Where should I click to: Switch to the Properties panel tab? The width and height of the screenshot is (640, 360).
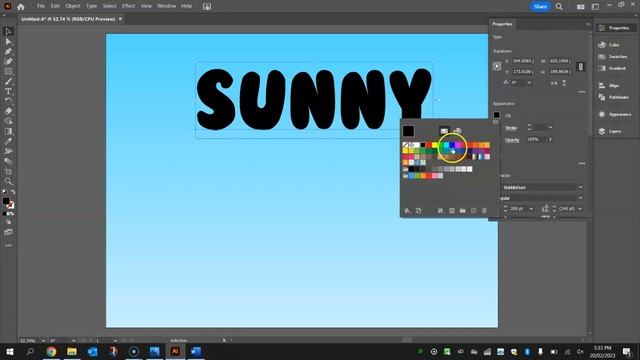[x=502, y=24]
